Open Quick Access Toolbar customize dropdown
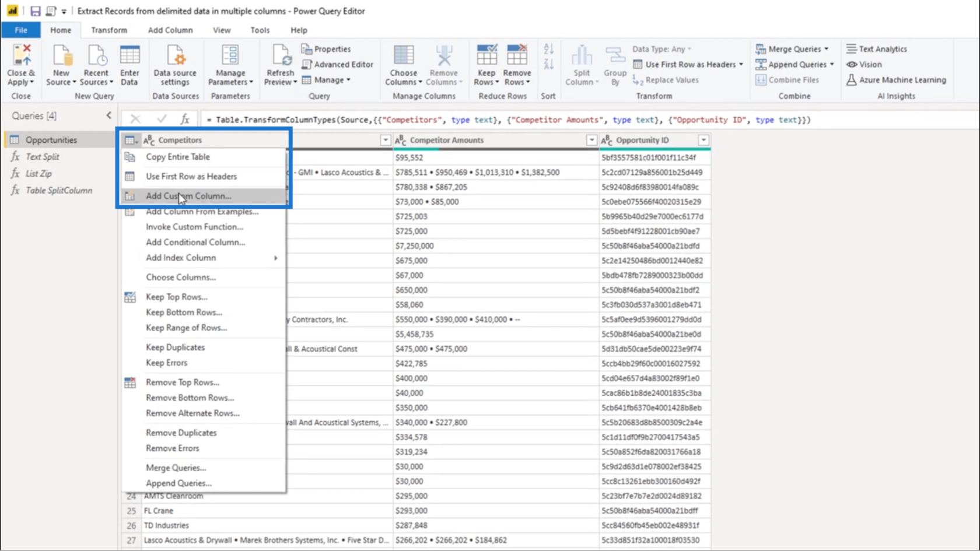The width and height of the screenshot is (980, 551). [64, 11]
